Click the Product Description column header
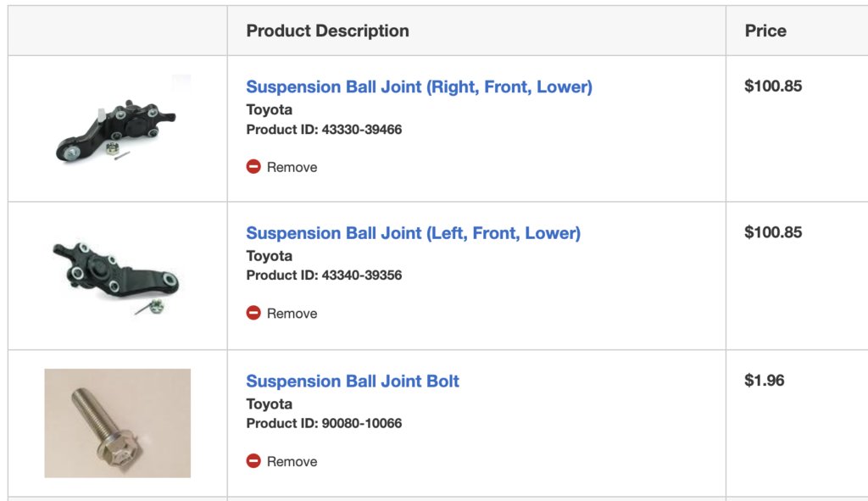Screen dimensions: 868x501 [328, 31]
